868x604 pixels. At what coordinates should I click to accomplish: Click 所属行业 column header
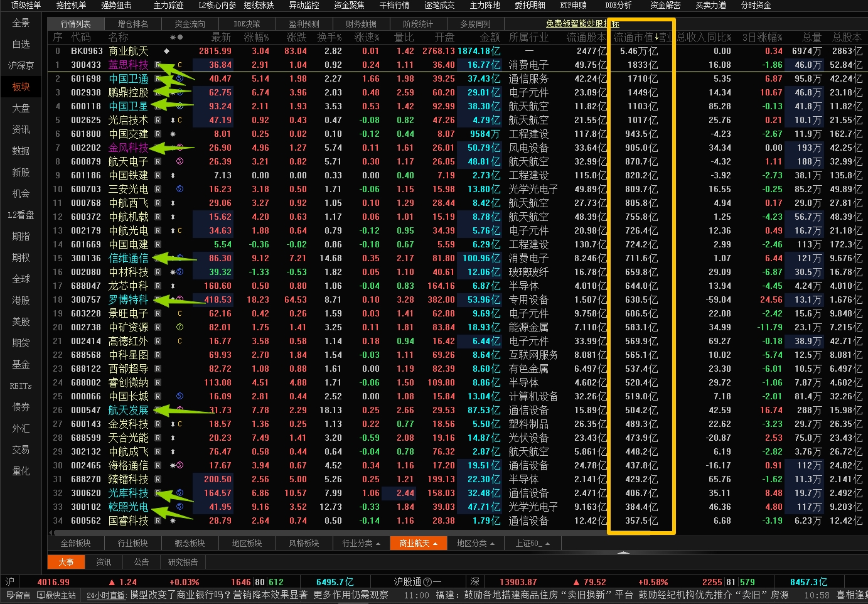[528, 37]
